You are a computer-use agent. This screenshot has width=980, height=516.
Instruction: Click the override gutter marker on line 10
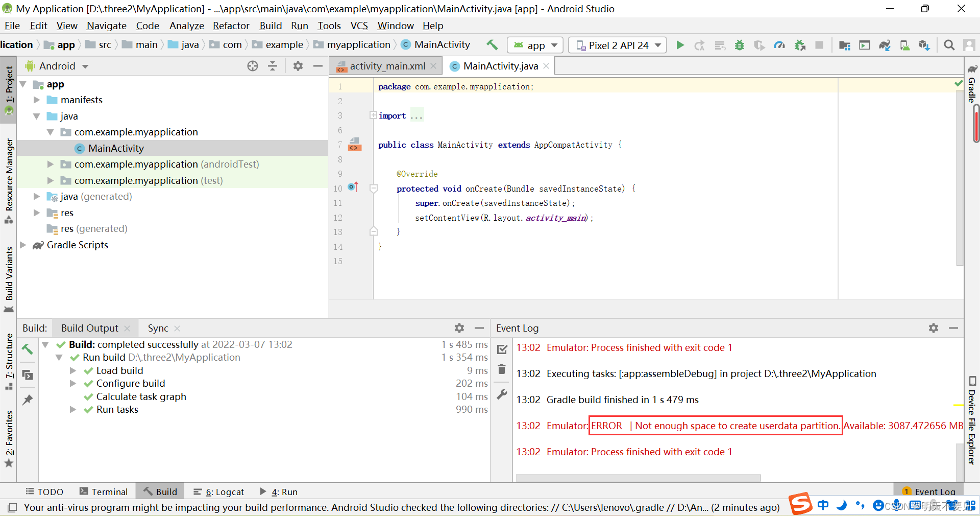353,187
